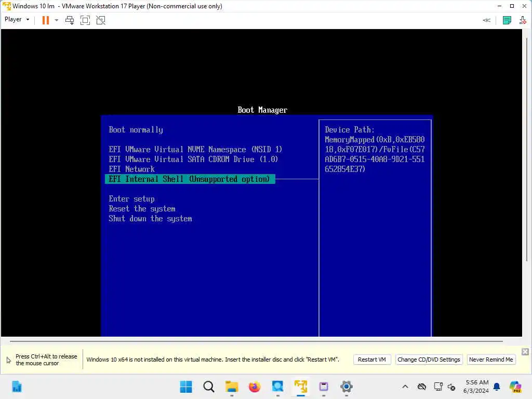Toggle Unity mode icon
532x399 pixels.
(x=101, y=20)
